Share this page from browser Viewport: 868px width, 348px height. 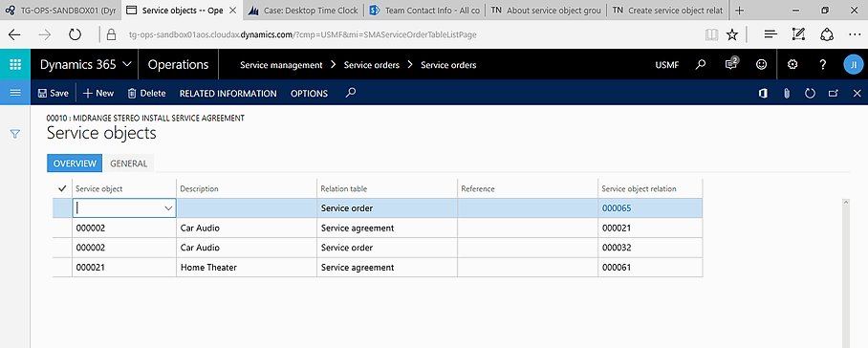pyautogui.click(x=827, y=34)
